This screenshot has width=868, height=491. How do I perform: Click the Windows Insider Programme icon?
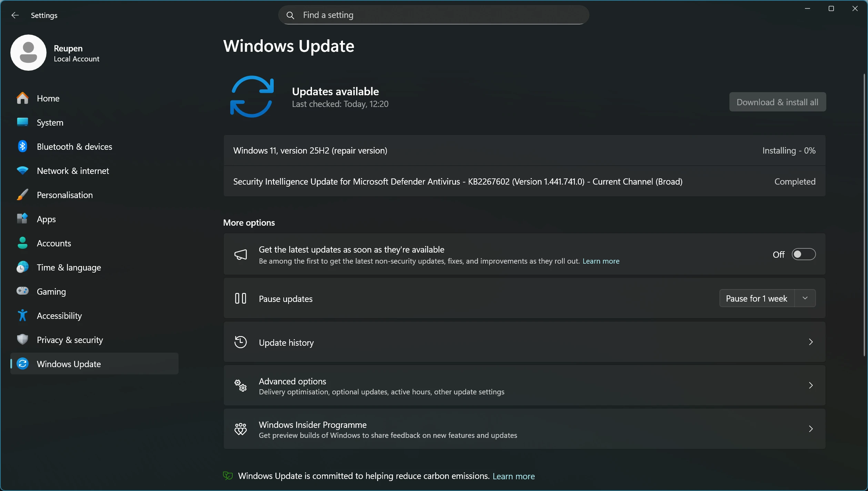(241, 429)
